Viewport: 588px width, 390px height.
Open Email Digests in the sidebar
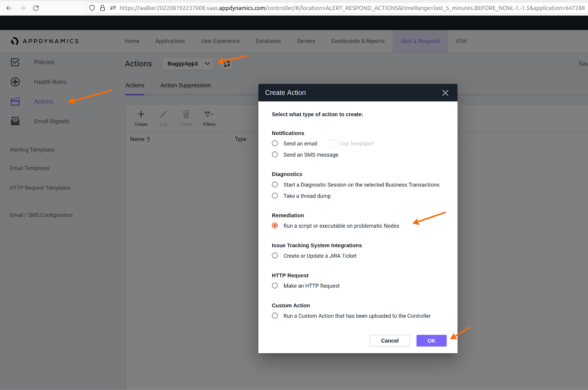(x=52, y=121)
